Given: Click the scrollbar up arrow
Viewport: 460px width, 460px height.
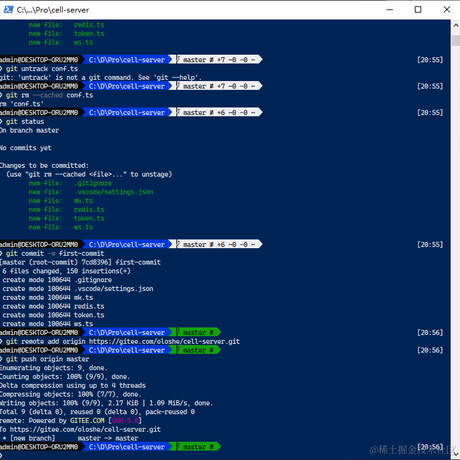Looking at the screenshot, I should click(x=456, y=25).
